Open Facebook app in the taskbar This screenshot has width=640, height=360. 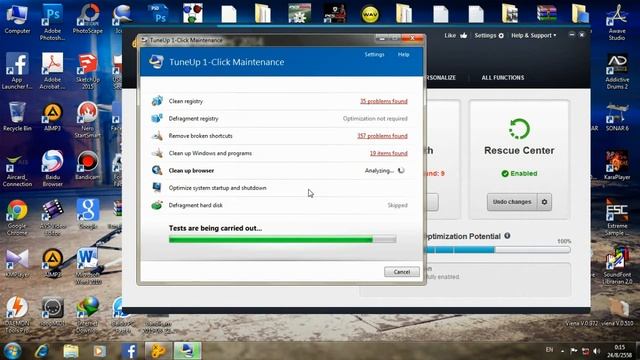pos(130,351)
